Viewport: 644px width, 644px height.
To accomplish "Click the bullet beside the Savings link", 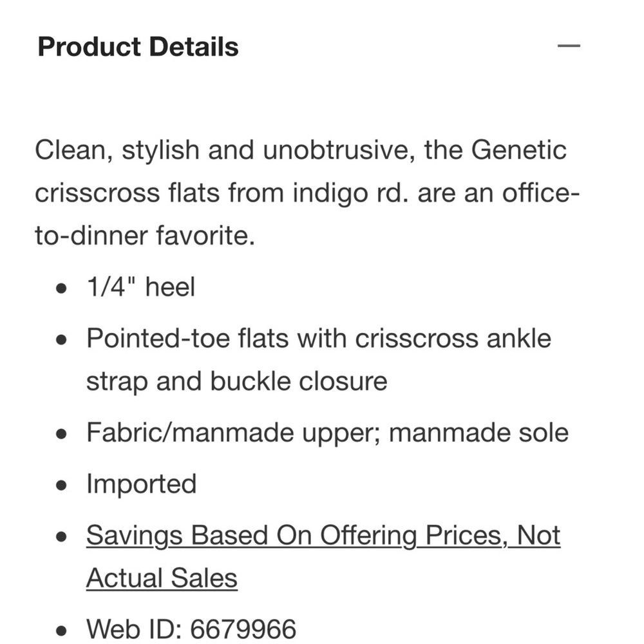I will pos(62,536).
